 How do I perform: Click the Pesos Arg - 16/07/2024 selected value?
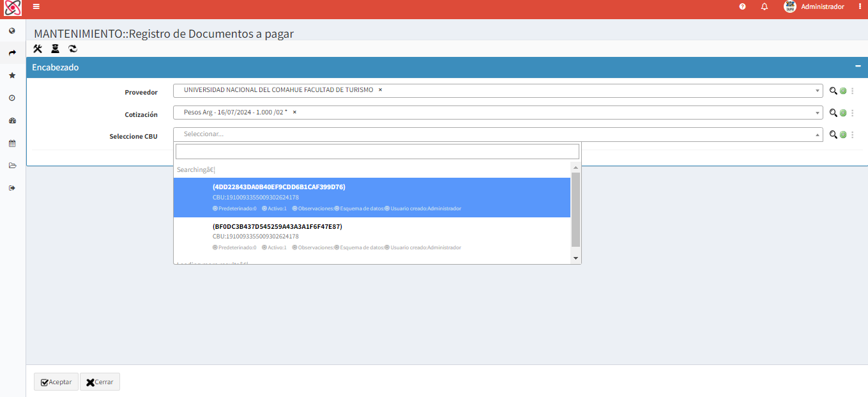tap(236, 112)
